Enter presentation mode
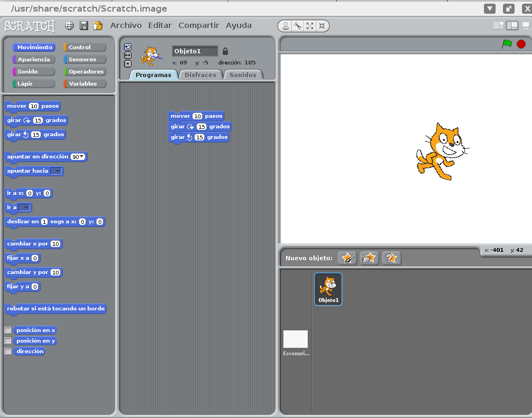 (526, 26)
